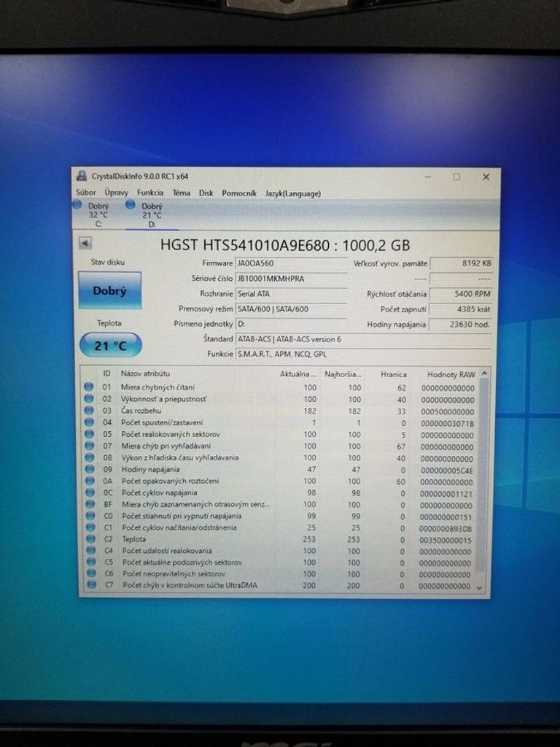This screenshot has width=560, height=747.
Task: Select the Počet cyklov napájania row
Action: pos(281,493)
